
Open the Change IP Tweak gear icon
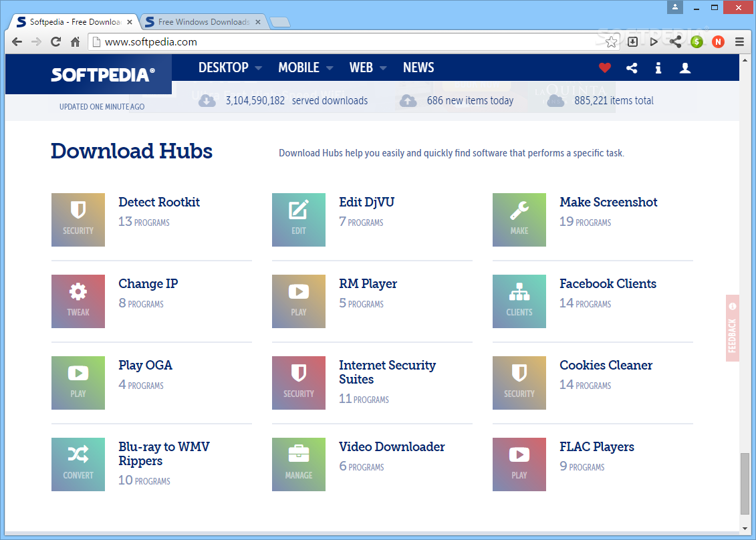coord(78,301)
